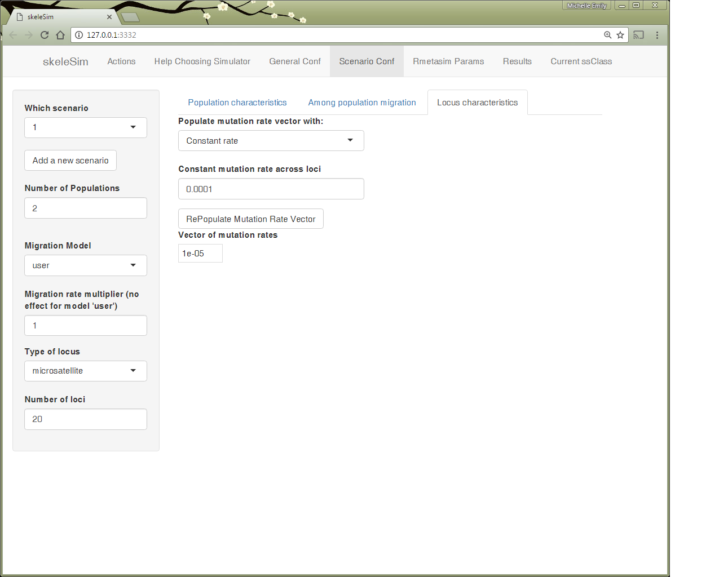Close the browser window
This screenshot has height=577, width=728.
[x=655, y=6]
